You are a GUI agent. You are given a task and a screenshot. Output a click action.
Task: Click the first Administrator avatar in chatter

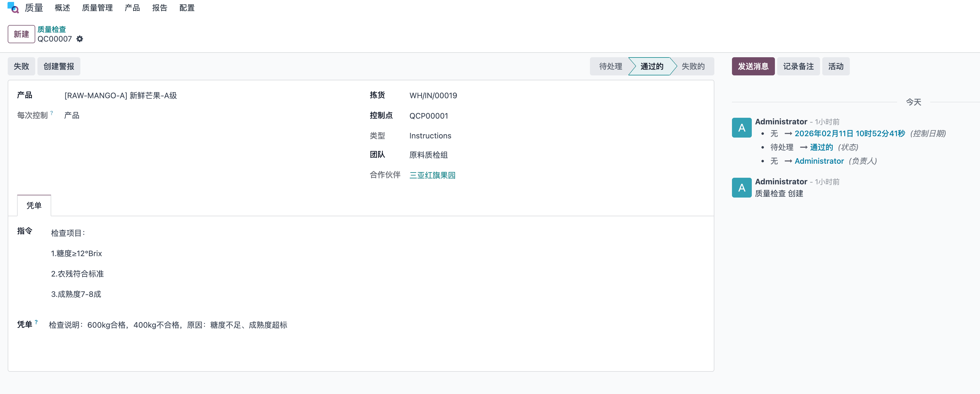tap(741, 127)
